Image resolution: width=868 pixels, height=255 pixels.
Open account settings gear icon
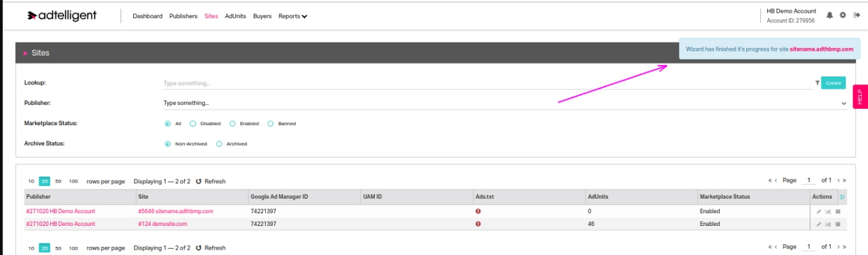click(x=843, y=15)
